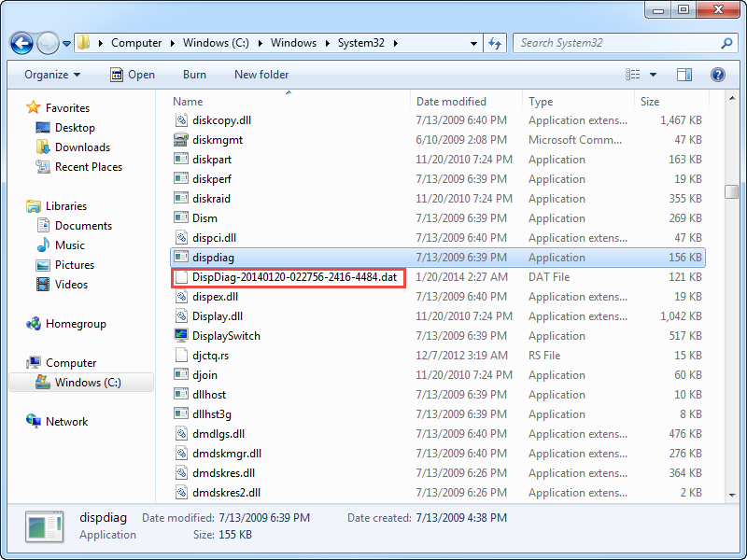Toggle the preview pane
The height and width of the screenshot is (560, 747).
tap(684, 75)
